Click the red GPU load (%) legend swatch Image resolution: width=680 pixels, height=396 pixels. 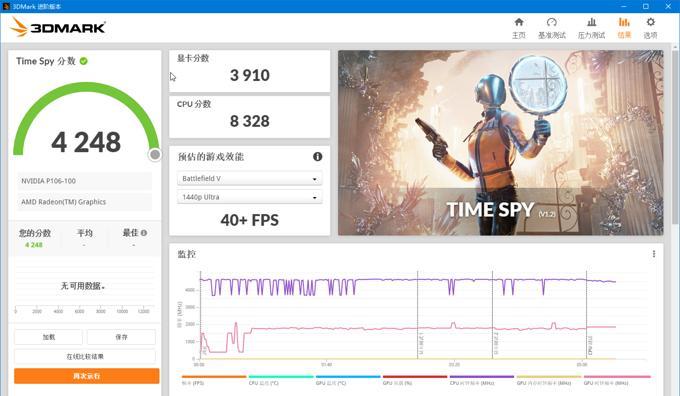point(415,377)
